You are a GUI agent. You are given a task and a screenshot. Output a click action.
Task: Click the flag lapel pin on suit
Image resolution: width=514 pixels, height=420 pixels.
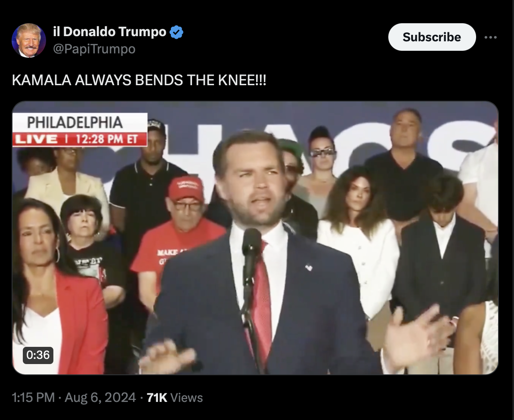click(x=309, y=267)
